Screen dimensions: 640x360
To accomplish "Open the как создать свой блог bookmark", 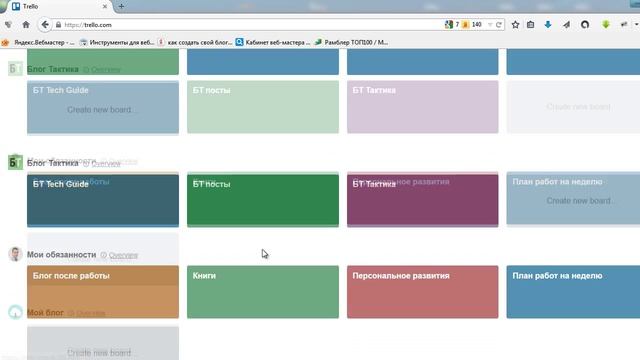I will click(195, 42).
